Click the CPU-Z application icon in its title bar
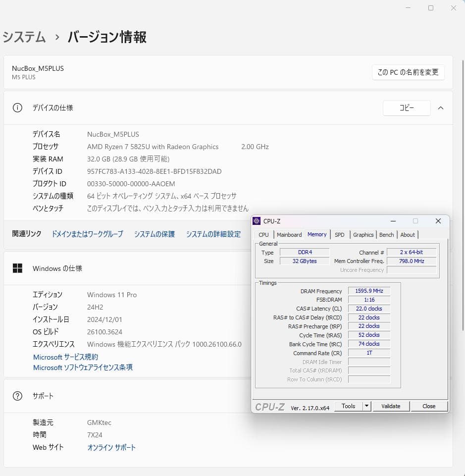The height and width of the screenshot is (476, 465). click(257, 221)
